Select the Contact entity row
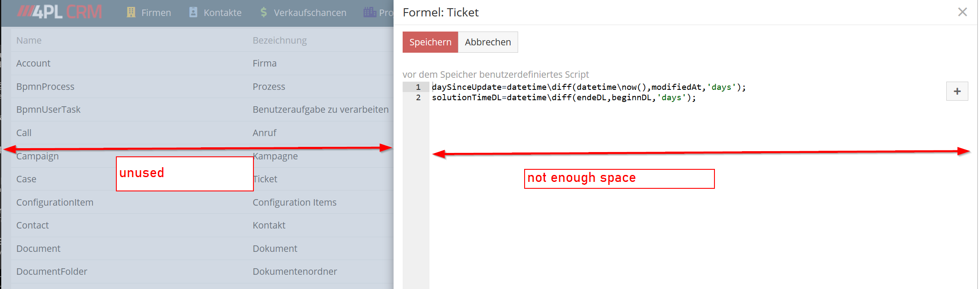Image resolution: width=980 pixels, height=289 pixels. (x=32, y=225)
